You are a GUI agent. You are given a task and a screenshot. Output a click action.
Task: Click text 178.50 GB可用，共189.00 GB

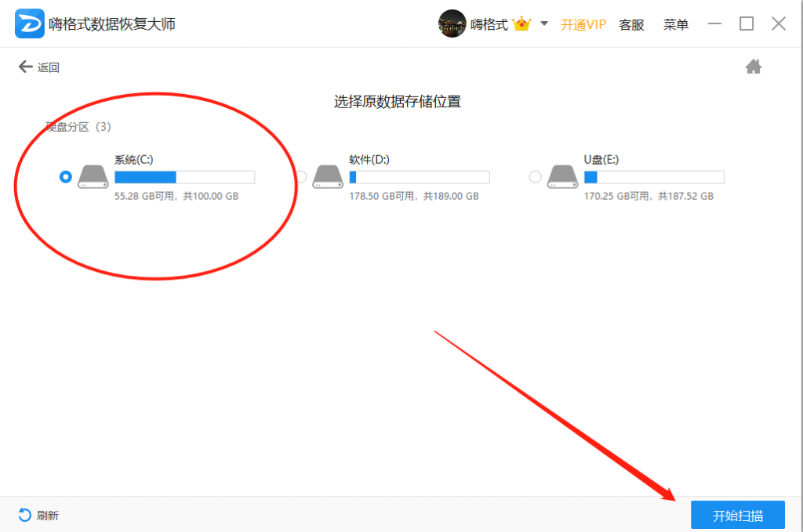pyautogui.click(x=414, y=196)
